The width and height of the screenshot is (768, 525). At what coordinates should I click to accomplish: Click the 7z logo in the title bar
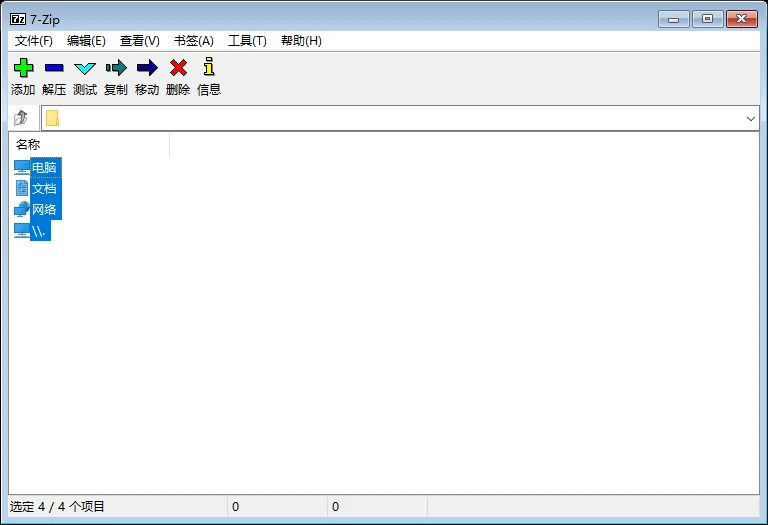point(18,19)
